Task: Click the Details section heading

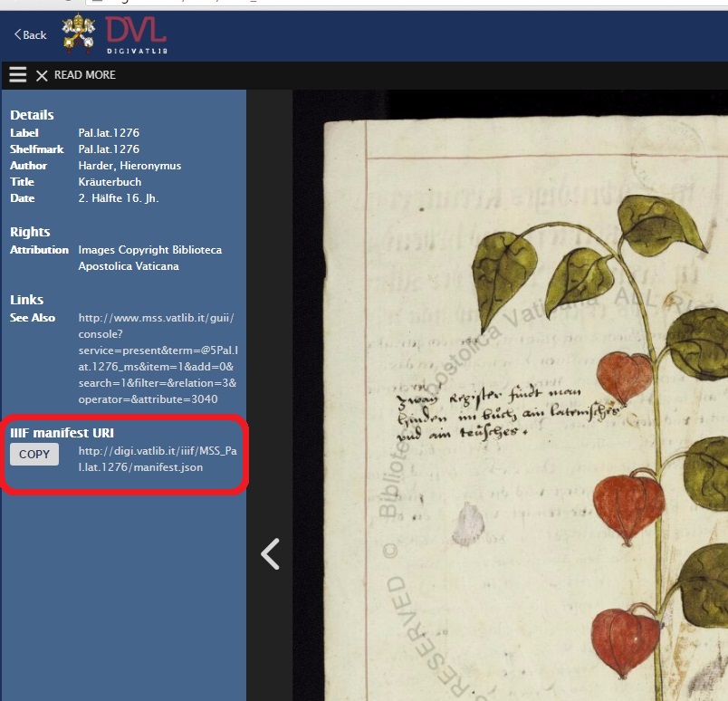Action: pyautogui.click(x=32, y=115)
